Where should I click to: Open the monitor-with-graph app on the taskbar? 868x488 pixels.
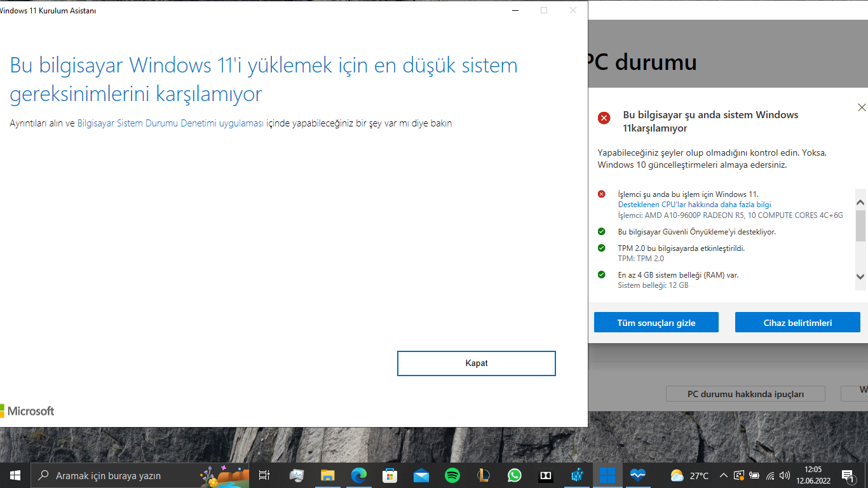(x=297, y=475)
